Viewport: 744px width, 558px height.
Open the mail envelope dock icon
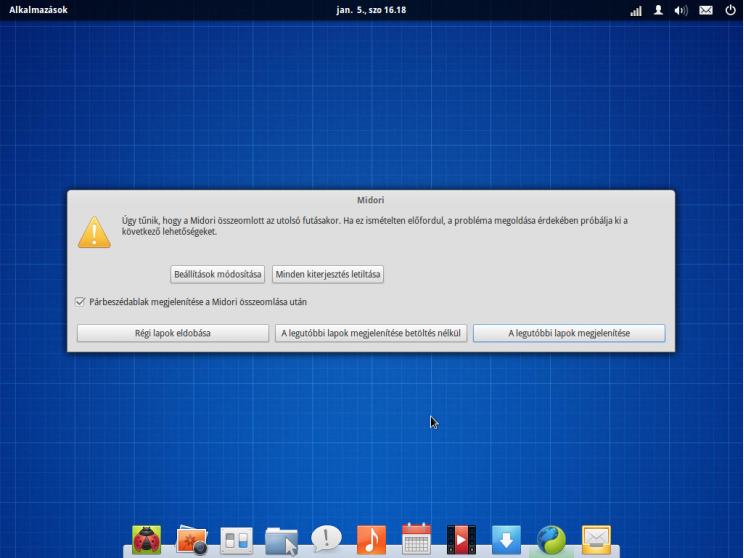pyautogui.click(x=596, y=540)
